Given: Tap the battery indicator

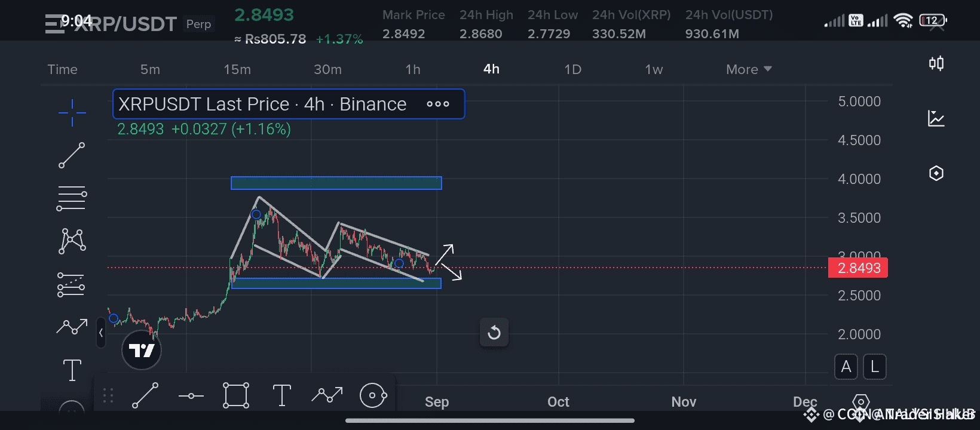Looking at the screenshot, I should pyautogui.click(x=933, y=20).
